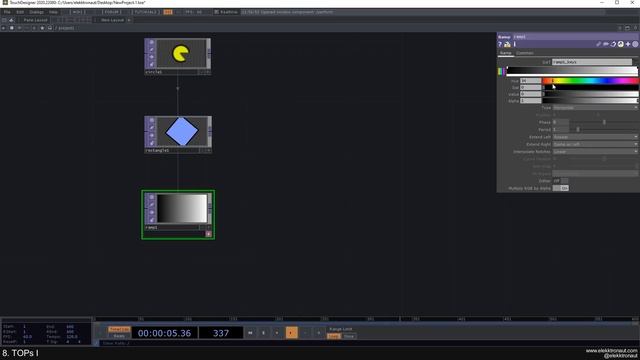Click docked DAT square on ramp1
640x360 pixels.
tap(209, 234)
